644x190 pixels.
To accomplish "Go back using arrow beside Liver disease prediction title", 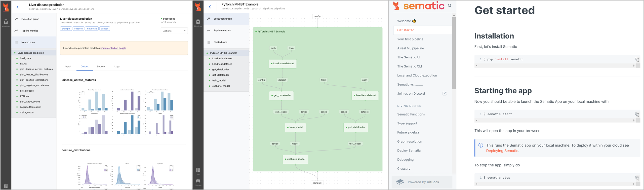I will 17,7.
